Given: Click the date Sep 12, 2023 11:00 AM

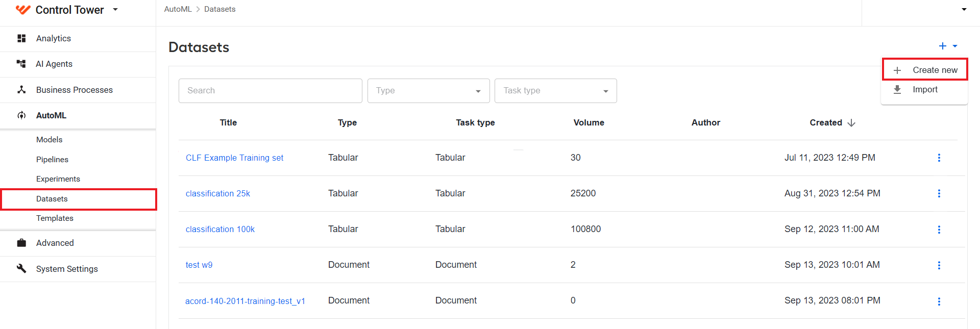Looking at the screenshot, I should [x=831, y=229].
